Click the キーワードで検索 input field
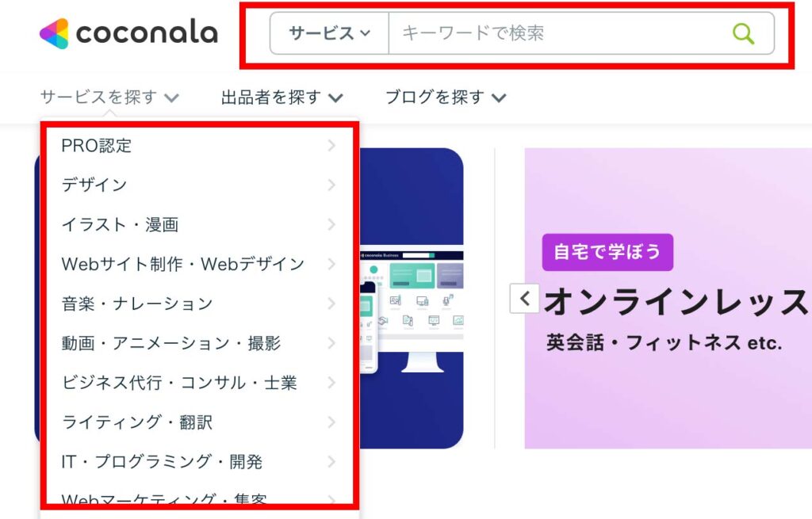This screenshot has height=519, width=812. [559, 33]
